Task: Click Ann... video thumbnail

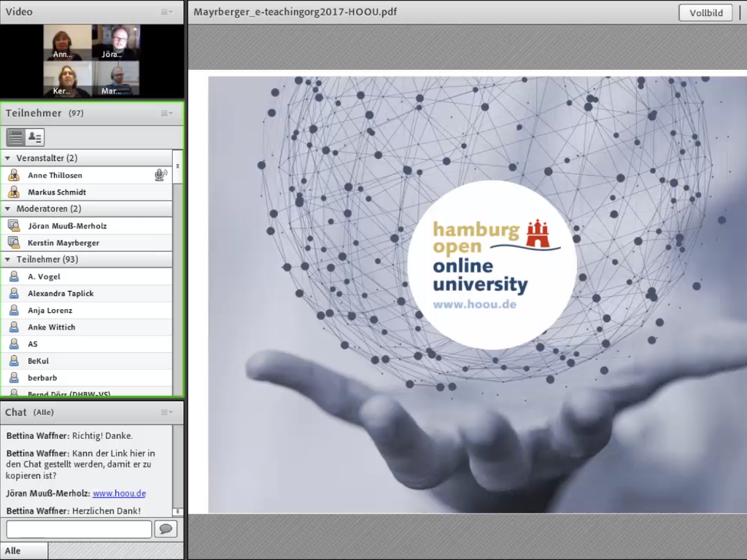Action: click(68, 42)
